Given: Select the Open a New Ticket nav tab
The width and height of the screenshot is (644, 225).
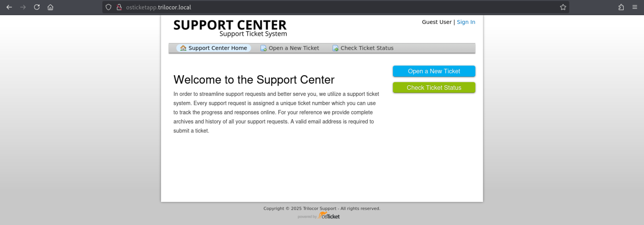Looking at the screenshot, I should coord(290,48).
